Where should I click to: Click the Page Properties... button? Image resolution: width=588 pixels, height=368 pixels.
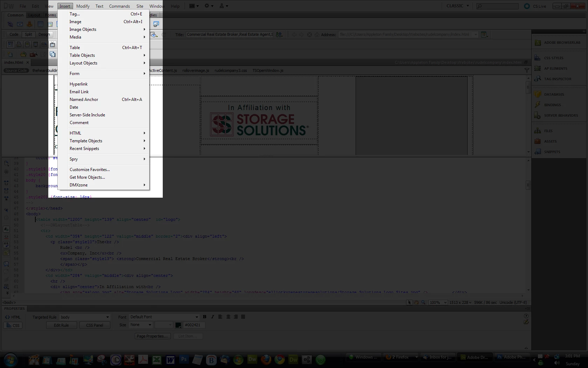pyautogui.click(x=152, y=336)
